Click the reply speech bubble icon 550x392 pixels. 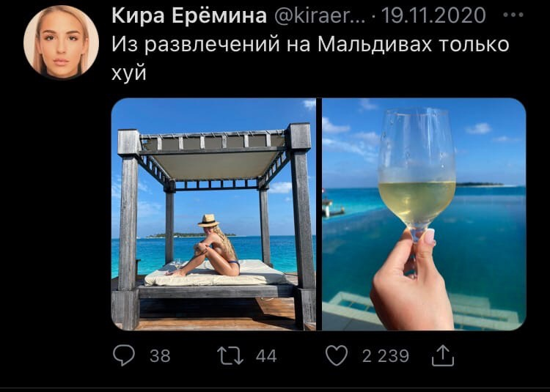click(124, 355)
